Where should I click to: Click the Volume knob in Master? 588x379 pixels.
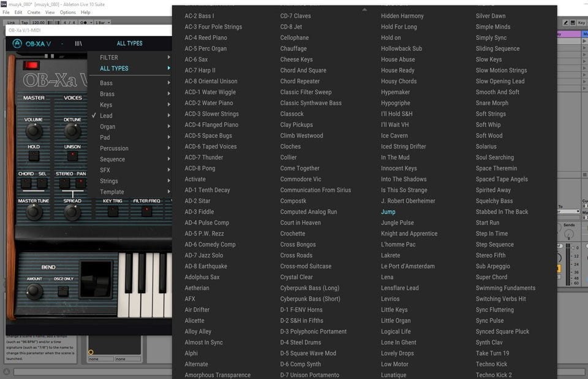(x=34, y=131)
